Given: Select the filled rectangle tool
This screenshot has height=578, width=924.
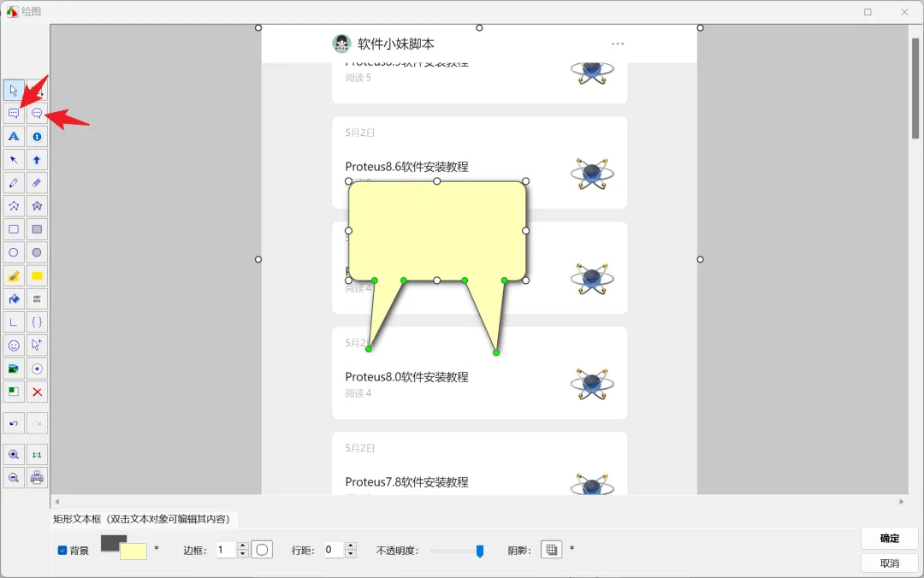Looking at the screenshot, I should [37, 229].
